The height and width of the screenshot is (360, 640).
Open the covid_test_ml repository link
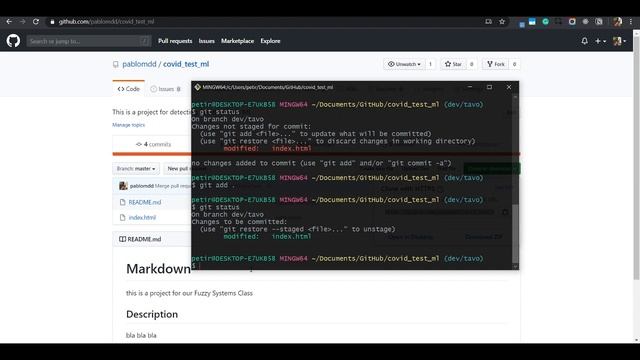coord(186,64)
